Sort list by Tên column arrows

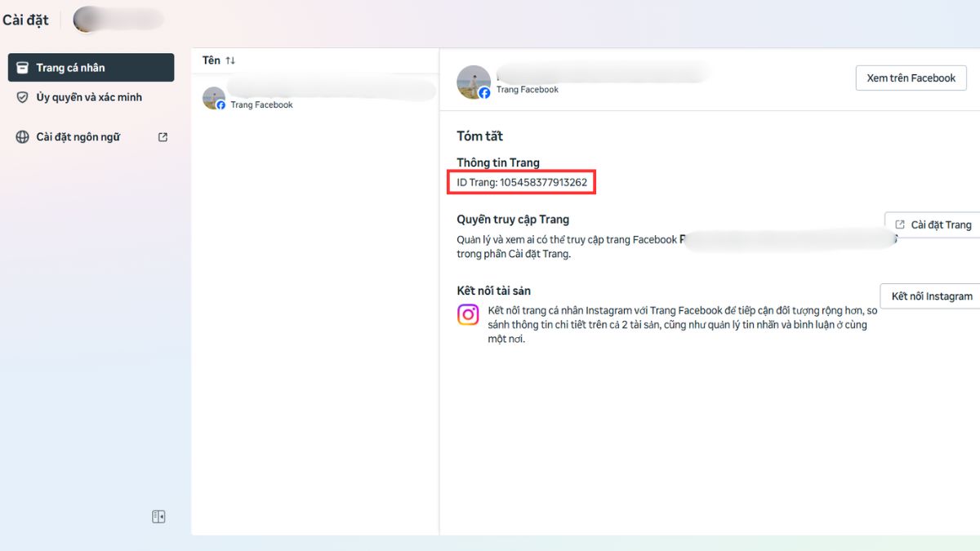(x=230, y=60)
